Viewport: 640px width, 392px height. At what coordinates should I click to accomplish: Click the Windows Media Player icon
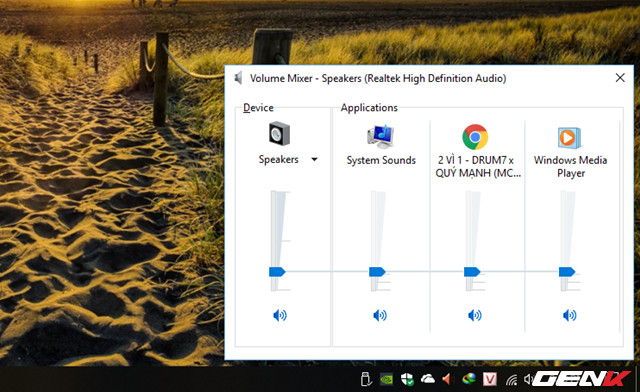(x=569, y=138)
